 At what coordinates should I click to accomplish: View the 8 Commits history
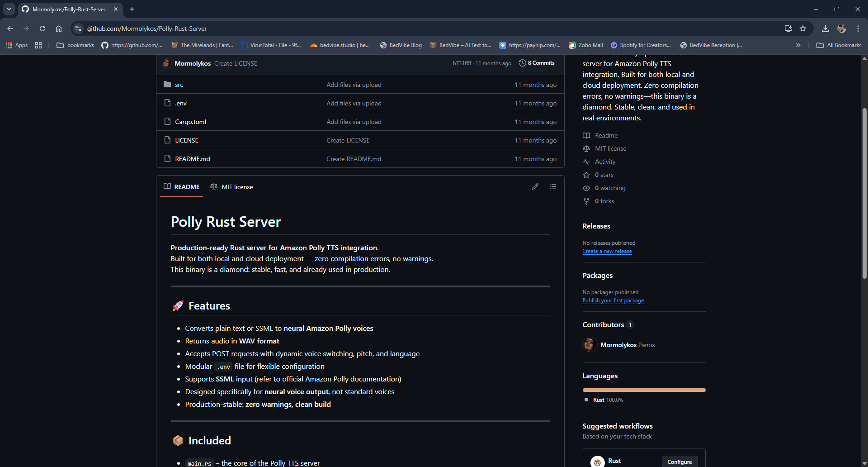coord(537,63)
